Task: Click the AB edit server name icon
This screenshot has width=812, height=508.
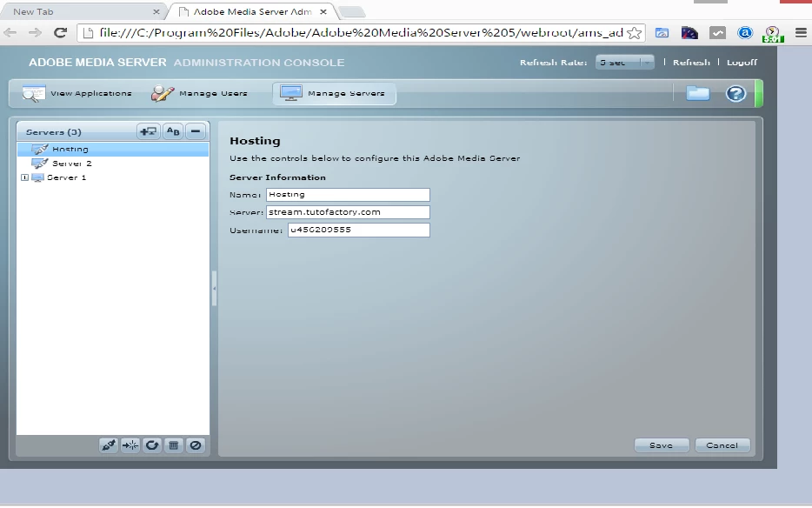Action: tap(173, 131)
